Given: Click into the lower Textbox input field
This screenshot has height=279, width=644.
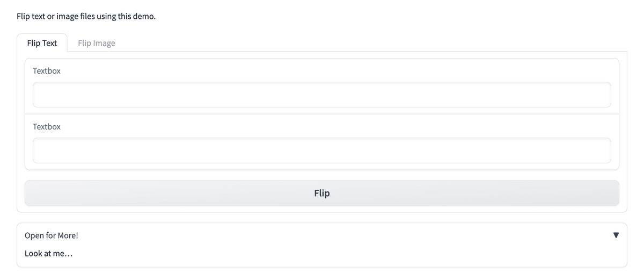Looking at the screenshot, I should coord(321,151).
